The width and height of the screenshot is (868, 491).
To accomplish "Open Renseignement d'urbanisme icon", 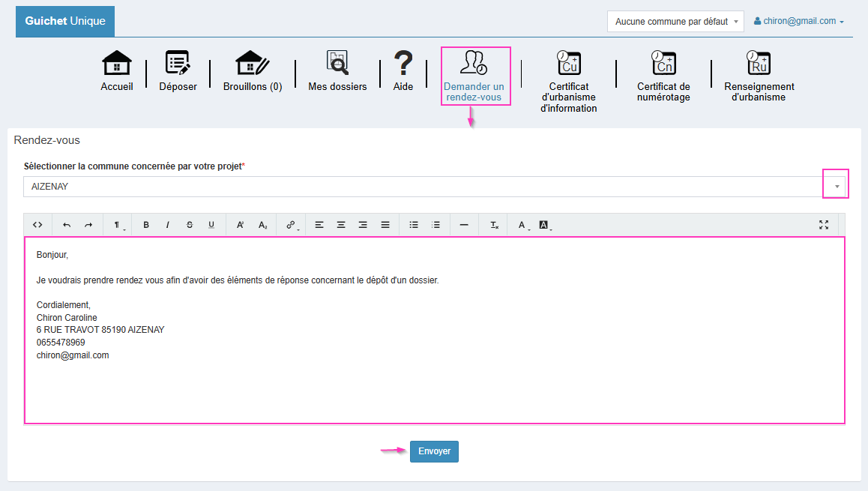I will [759, 64].
